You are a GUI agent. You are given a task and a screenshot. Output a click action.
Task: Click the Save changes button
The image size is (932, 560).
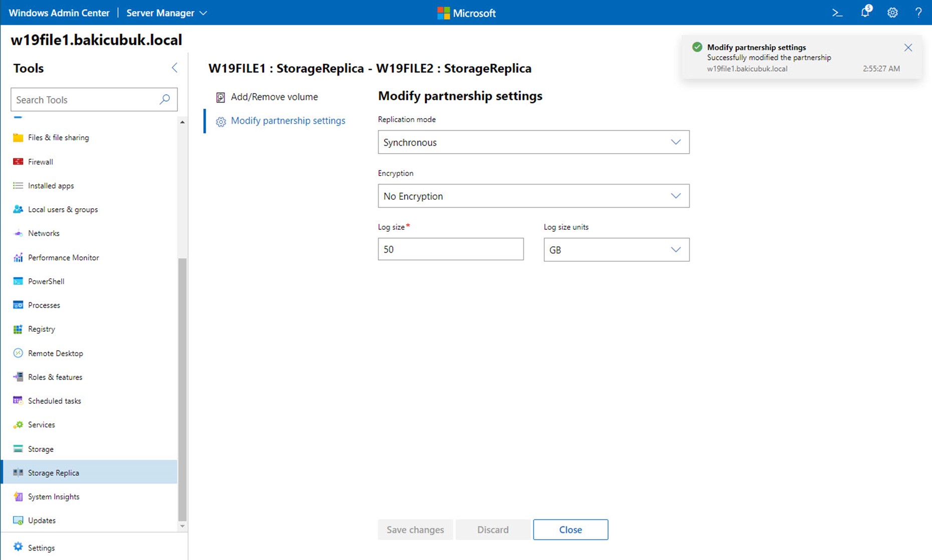pyautogui.click(x=415, y=529)
